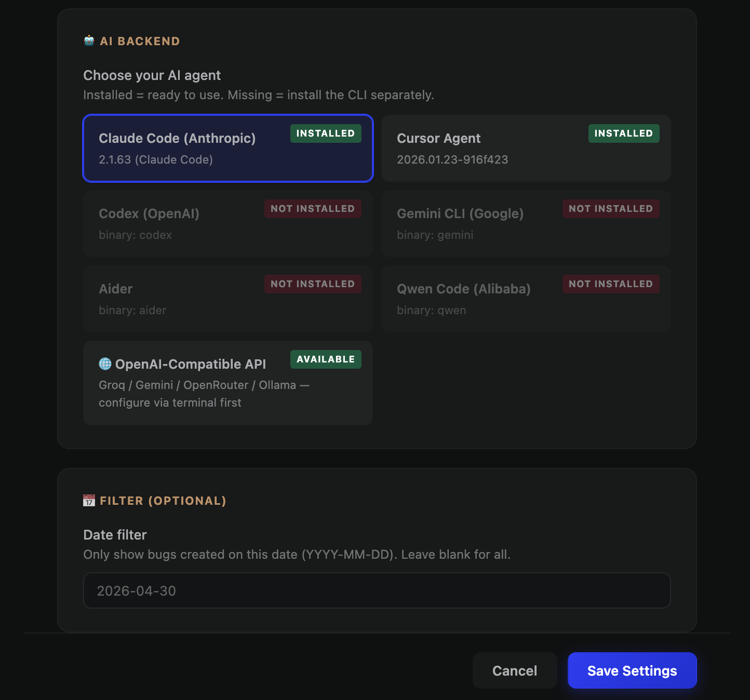Click the AVAILABLE badge on OpenAI-Compatible API
Screen dimensions: 750x700
(x=326, y=359)
